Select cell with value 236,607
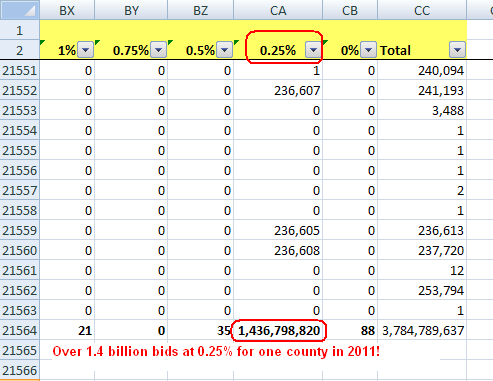Screen dimensions: 493x381 (278, 90)
